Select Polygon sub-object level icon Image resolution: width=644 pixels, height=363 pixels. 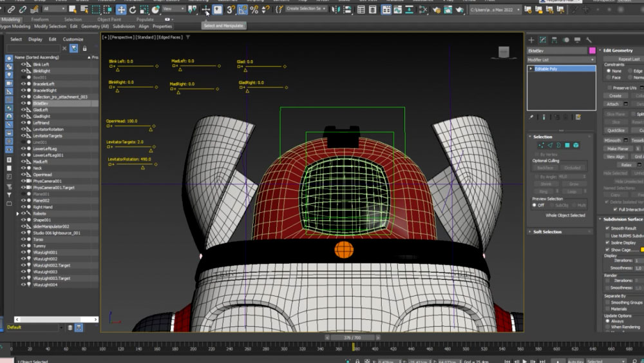click(567, 145)
